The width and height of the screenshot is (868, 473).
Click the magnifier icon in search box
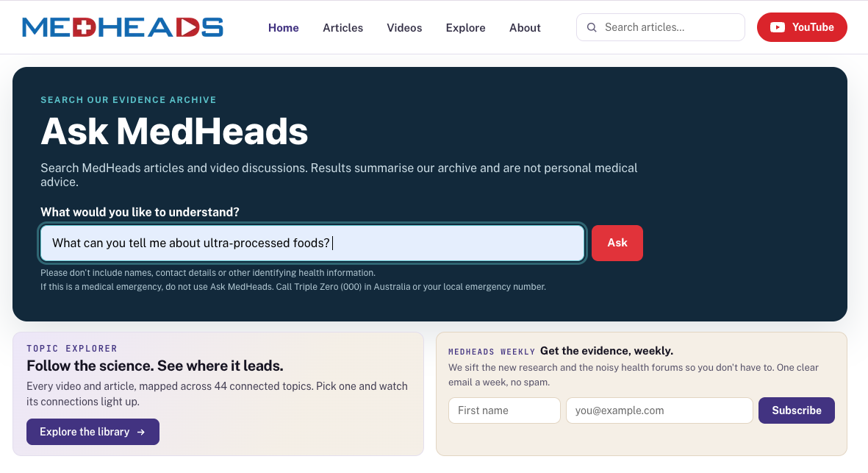(592, 27)
